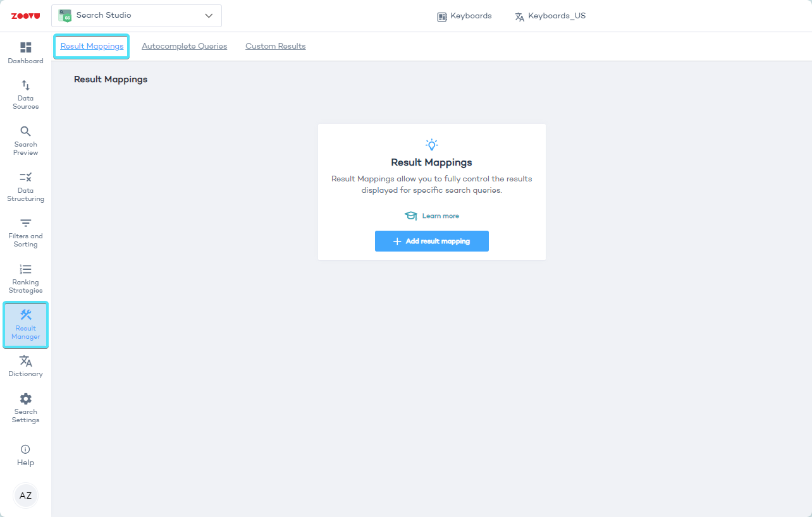Screen dimensions: 812x517
Task: Open Ranking Strategies list icon
Action: tap(25, 269)
